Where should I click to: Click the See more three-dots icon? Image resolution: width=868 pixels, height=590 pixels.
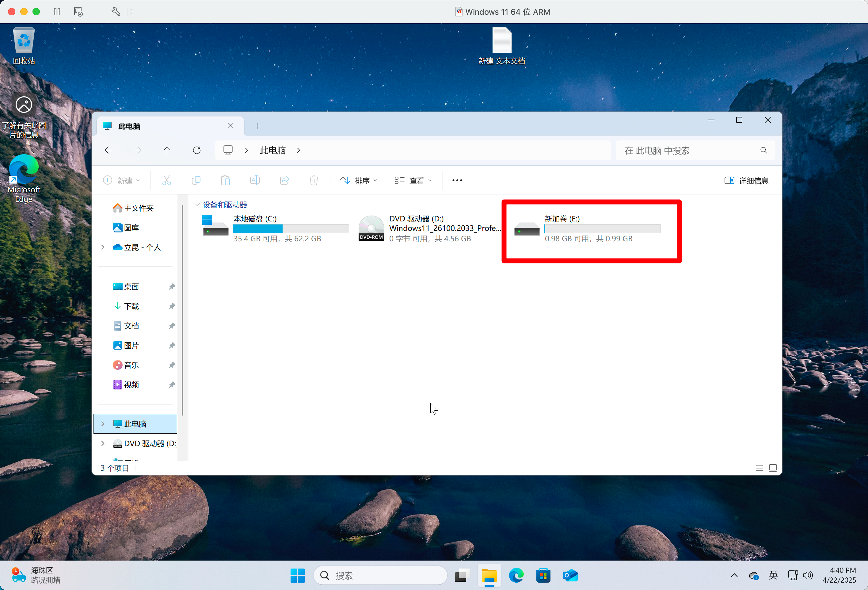tap(457, 181)
